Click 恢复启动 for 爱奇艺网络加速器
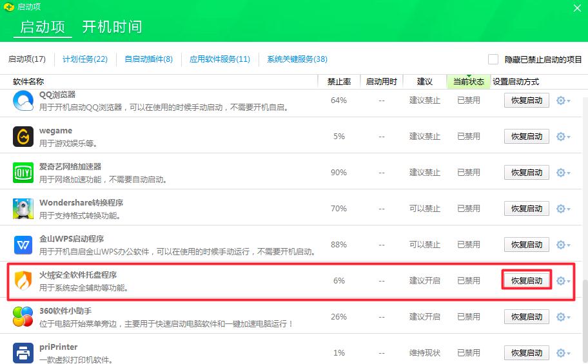 (x=527, y=173)
